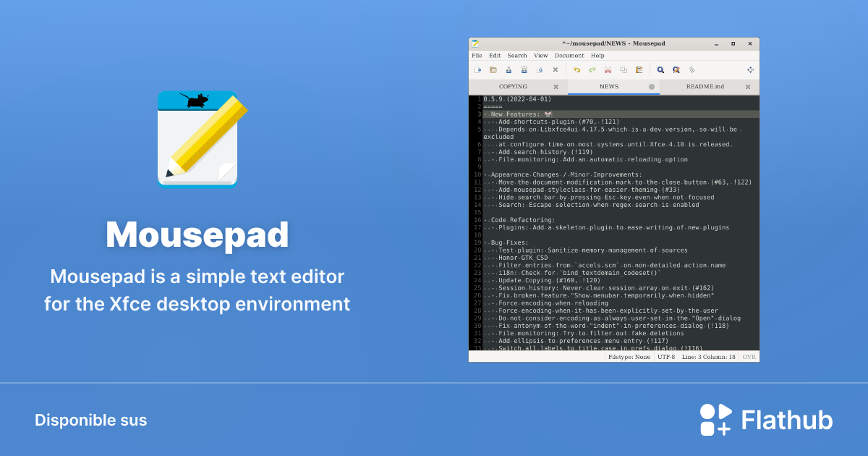Toggle OVR overwrite mode in status bar

pyautogui.click(x=749, y=356)
